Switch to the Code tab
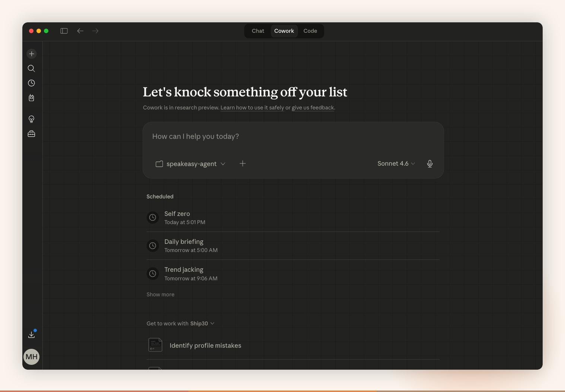This screenshot has width=565, height=392. click(310, 31)
